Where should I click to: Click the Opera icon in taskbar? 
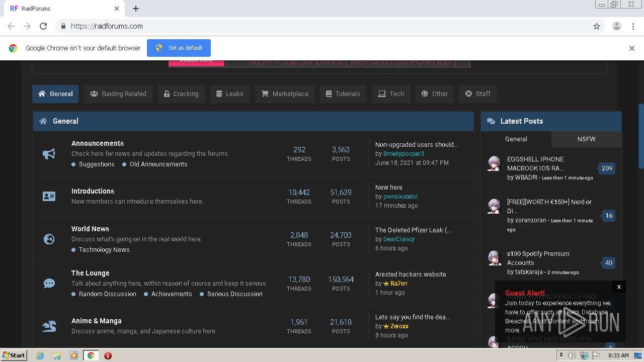108,355
